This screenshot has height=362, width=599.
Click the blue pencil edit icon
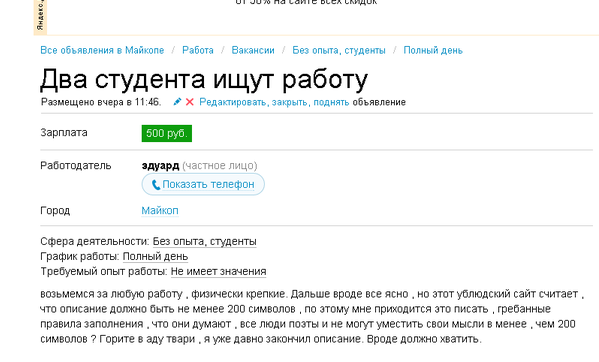click(x=177, y=102)
